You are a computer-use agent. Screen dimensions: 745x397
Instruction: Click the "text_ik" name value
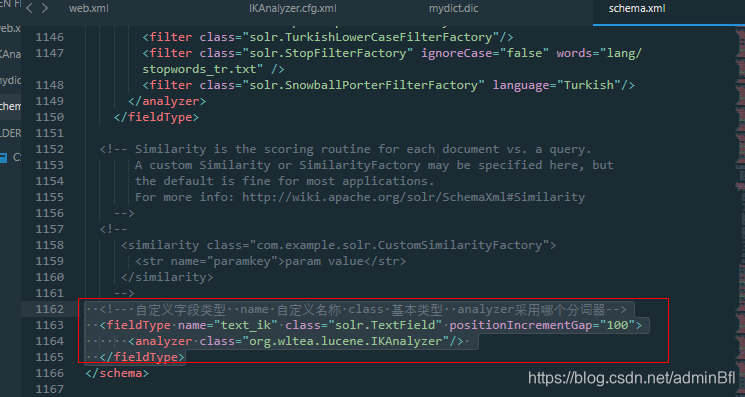click(x=246, y=325)
